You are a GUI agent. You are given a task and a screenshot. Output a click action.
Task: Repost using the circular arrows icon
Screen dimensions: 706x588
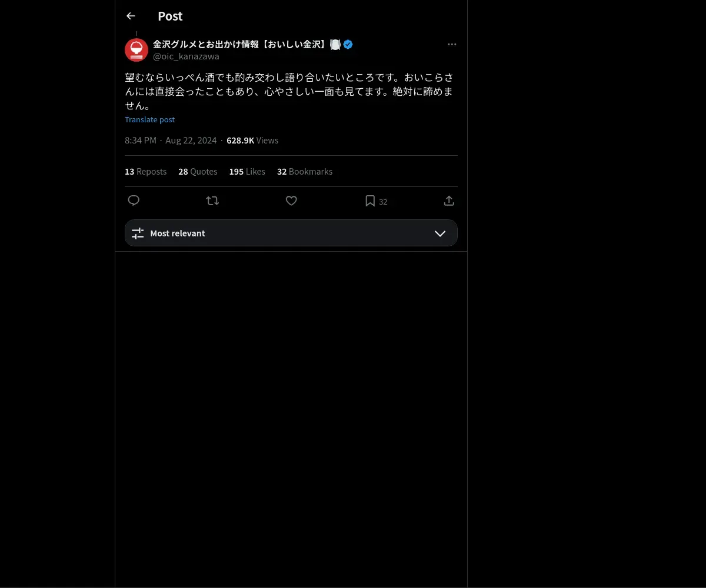[212, 201]
